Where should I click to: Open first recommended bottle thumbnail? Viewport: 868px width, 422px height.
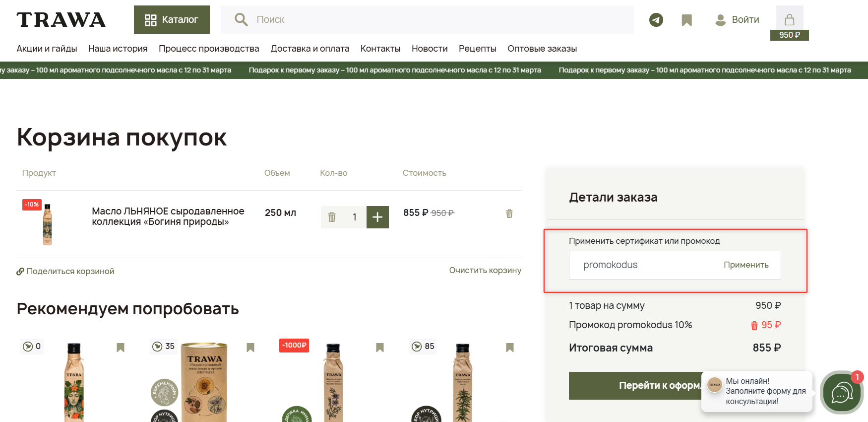click(74, 382)
